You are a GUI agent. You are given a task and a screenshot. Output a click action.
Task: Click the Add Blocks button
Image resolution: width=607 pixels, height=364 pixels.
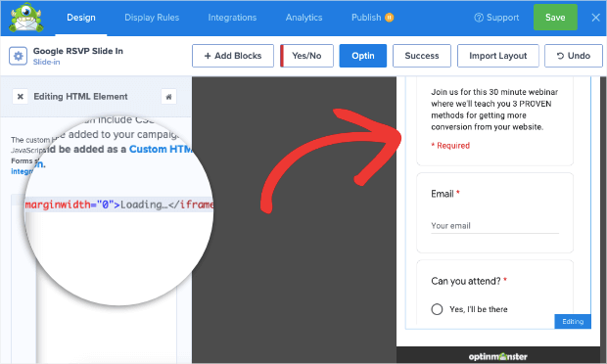[x=233, y=56]
